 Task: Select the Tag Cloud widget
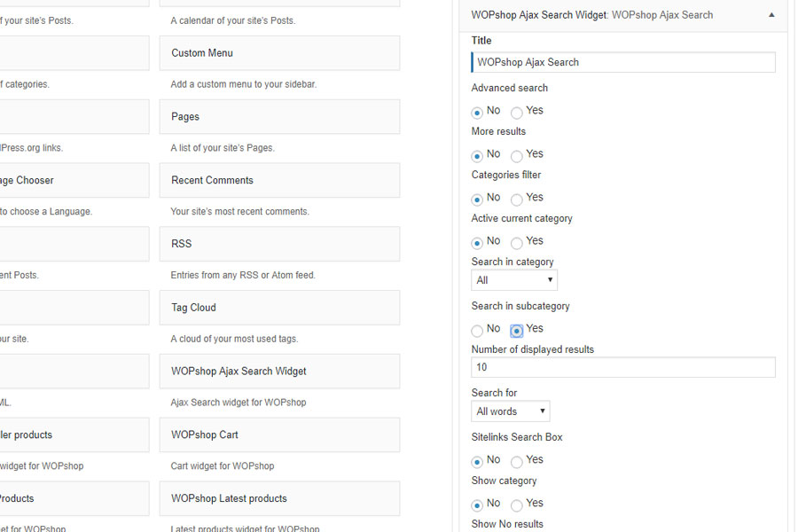click(279, 308)
